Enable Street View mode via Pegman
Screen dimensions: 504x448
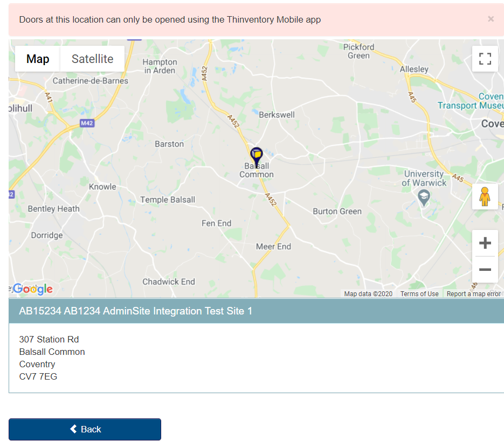tap(485, 197)
